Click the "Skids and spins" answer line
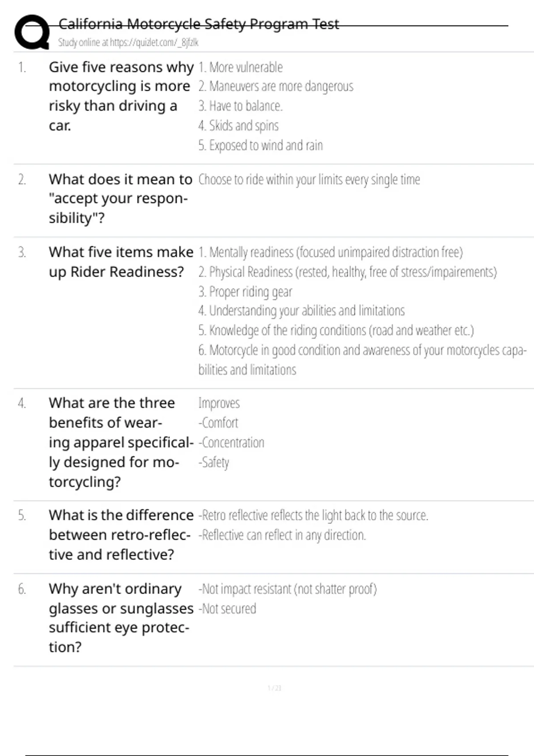 click(239, 126)
